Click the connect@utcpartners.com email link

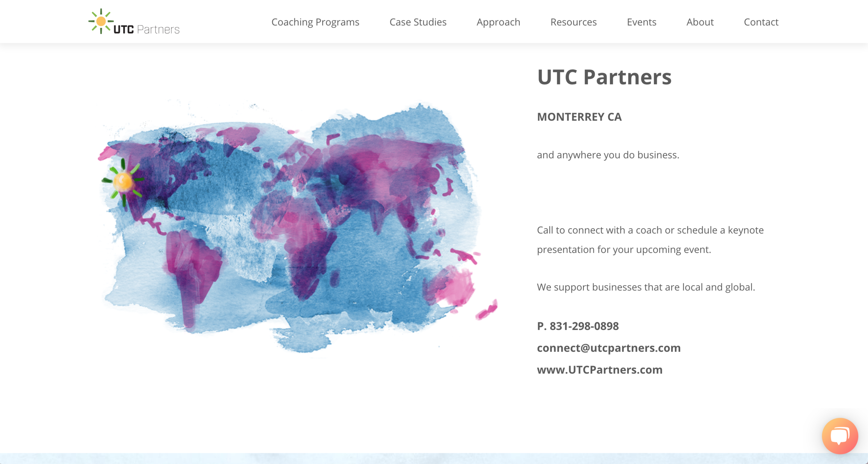click(x=608, y=348)
